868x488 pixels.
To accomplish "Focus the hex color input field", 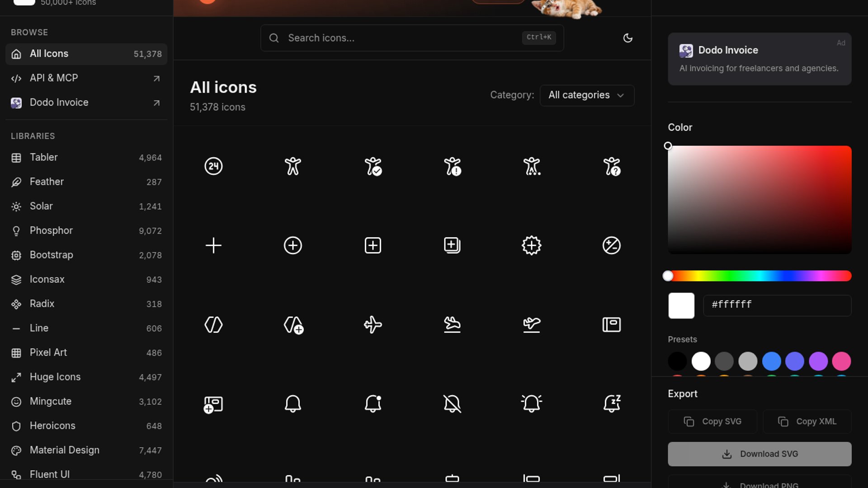I will click(x=778, y=306).
